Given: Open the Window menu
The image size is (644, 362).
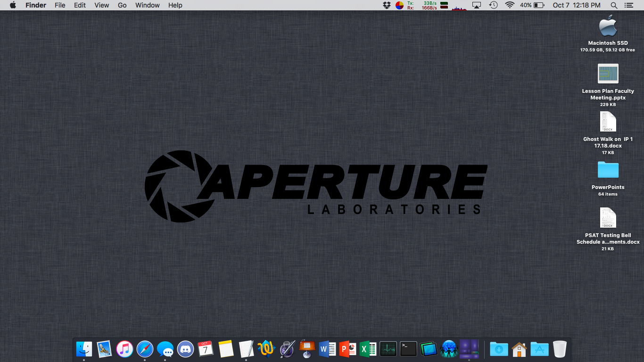Looking at the screenshot, I should (x=148, y=5).
